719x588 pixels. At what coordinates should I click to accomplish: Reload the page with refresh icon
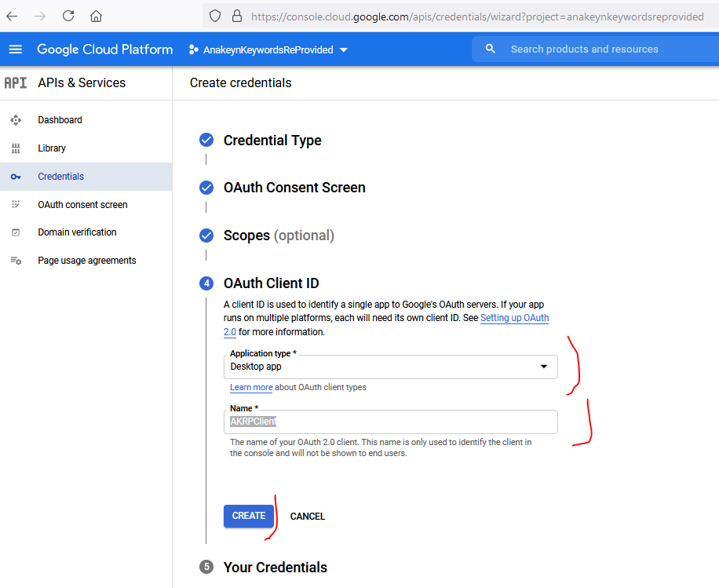(68, 16)
